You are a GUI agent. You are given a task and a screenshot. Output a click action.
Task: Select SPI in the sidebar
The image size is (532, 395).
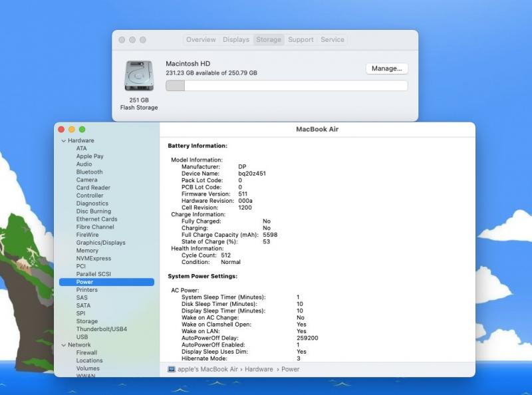[x=80, y=313]
